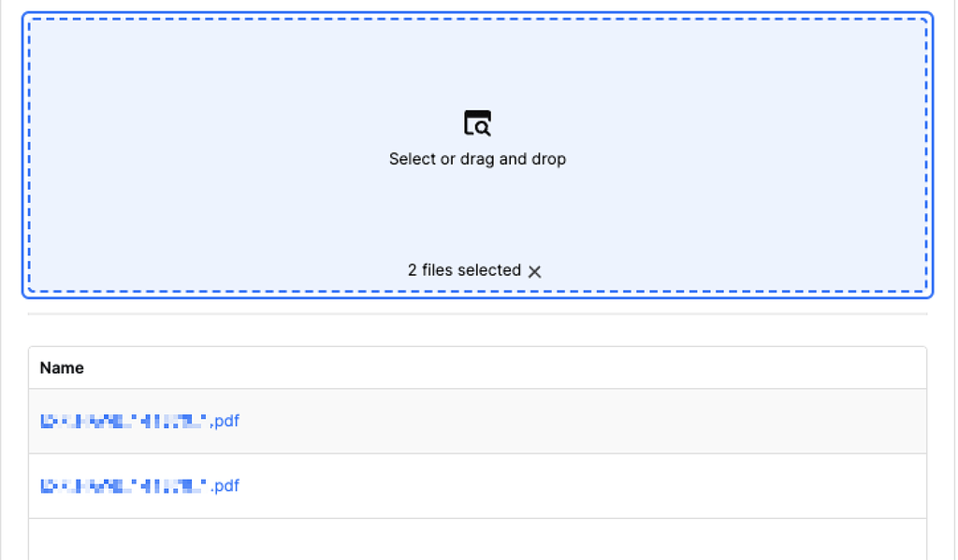The height and width of the screenshot is (560, 958).
Task: Click the empty third row of the table
Action: point(477,539)
